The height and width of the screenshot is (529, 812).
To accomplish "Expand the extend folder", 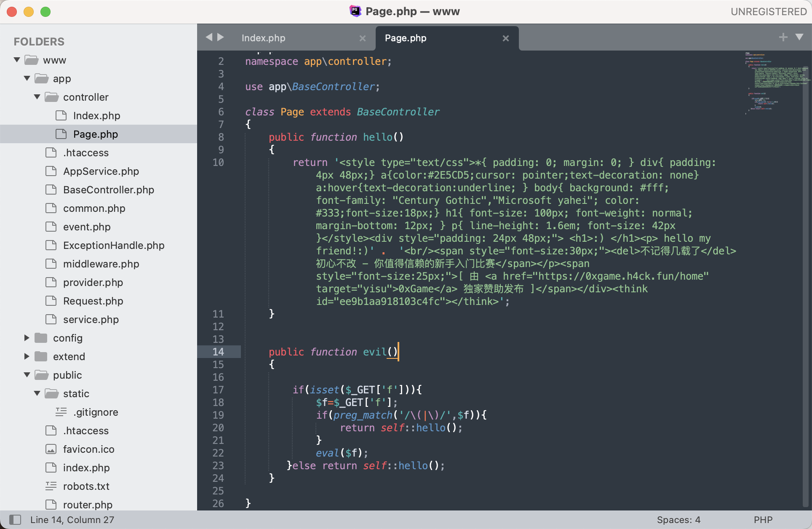I will (x=27, y=356).
